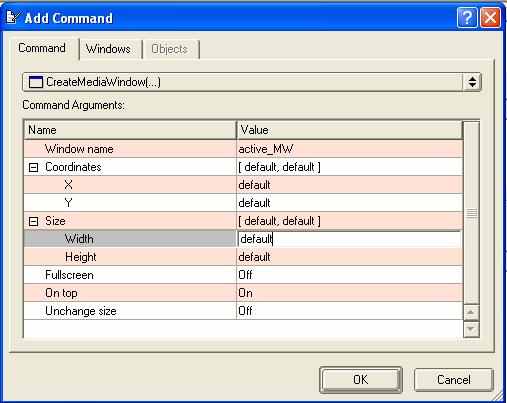Screen dimensions: 507x403
Task: Collapse the Coordinates group
Action: tap(33, 167)
